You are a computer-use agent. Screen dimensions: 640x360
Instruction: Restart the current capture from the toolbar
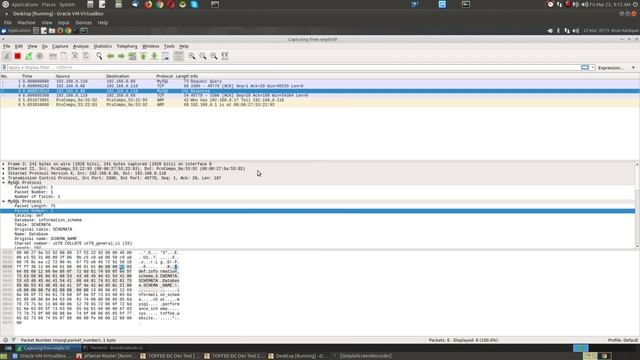tap(29, 56)
